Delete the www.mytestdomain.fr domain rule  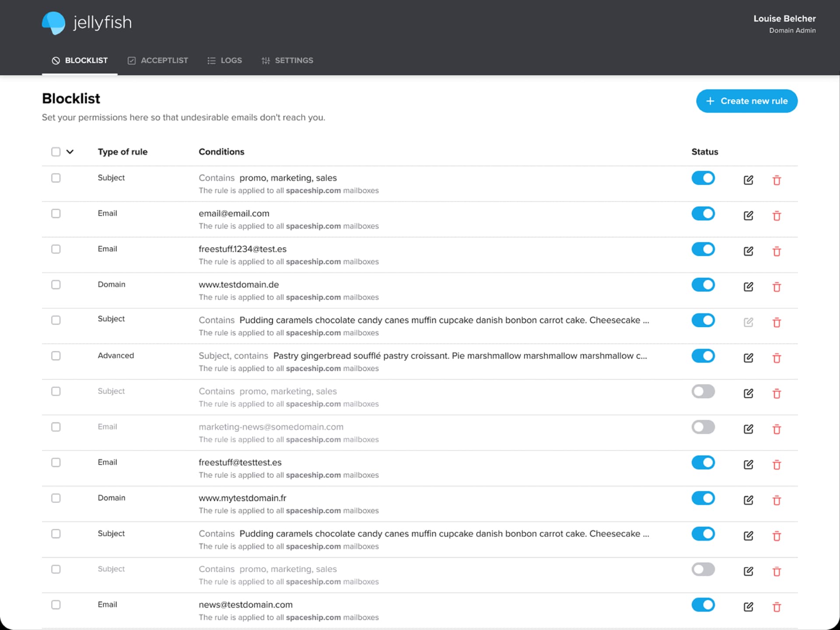tap(777, 500)
